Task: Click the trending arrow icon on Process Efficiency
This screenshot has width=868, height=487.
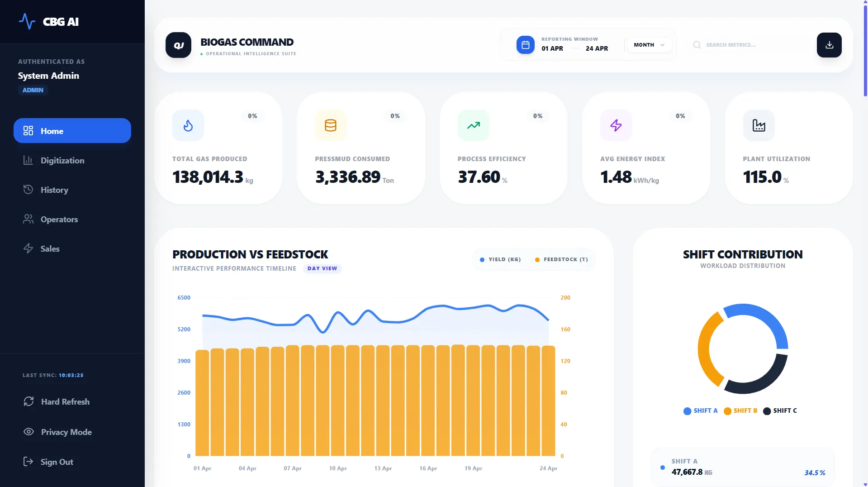Action: pyautogui.click(x=474, y=125)
